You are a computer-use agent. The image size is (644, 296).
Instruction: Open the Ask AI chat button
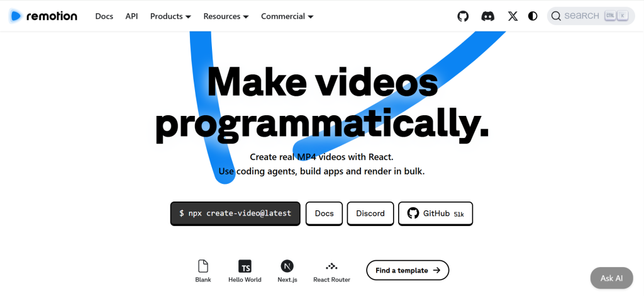click(611, 278)
